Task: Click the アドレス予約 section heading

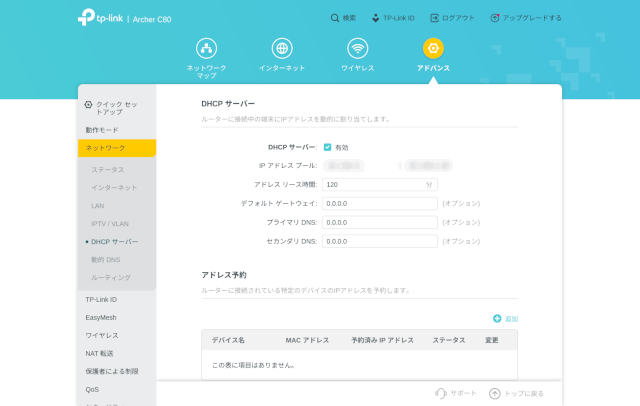Action: point(224,275)
